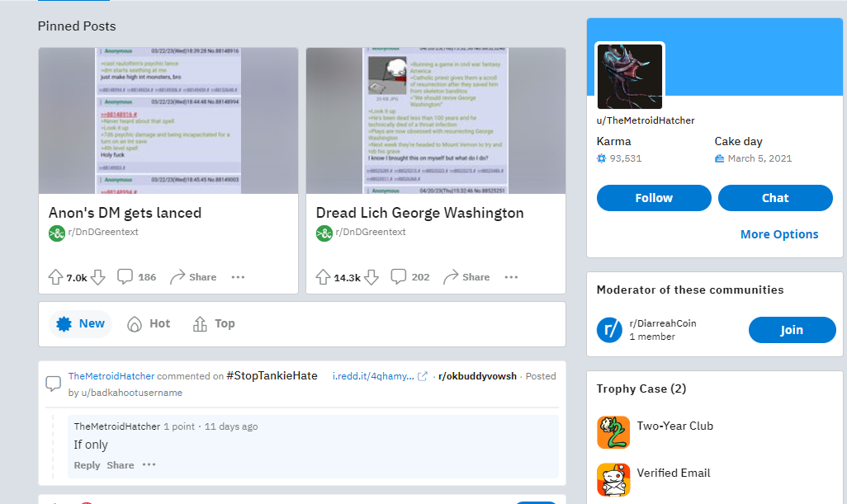Screen dimensions: 847x504
Task: Click the DnDGreentext community icon on Anon's DM post
Action: coord(57,233)
